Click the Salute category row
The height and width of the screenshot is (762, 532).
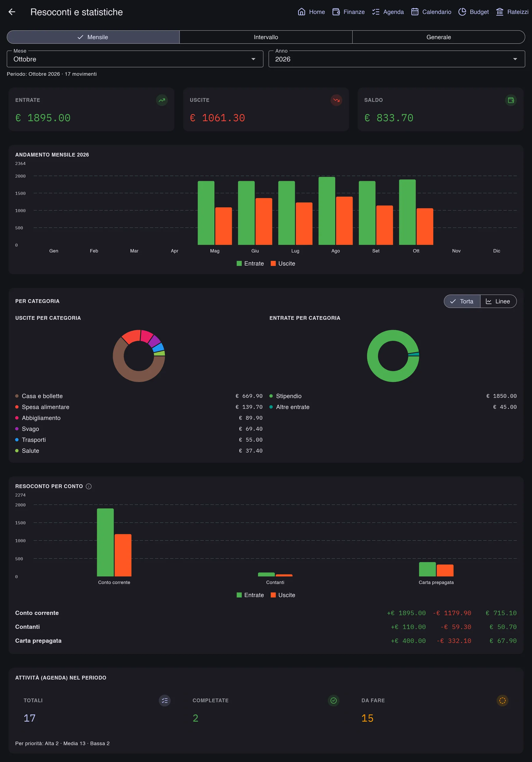pos(139,451)
